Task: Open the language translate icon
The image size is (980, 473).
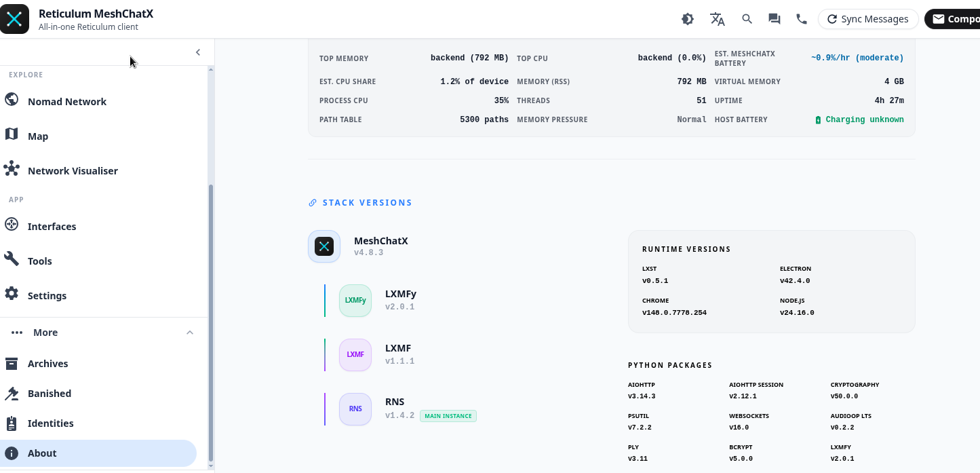Action: 718,19
